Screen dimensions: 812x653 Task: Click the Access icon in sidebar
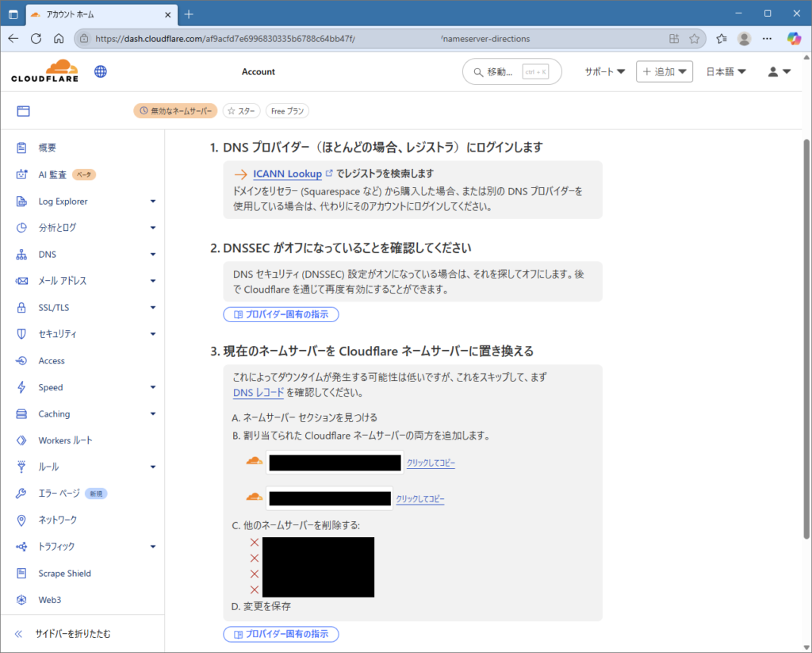pos(21,361)
